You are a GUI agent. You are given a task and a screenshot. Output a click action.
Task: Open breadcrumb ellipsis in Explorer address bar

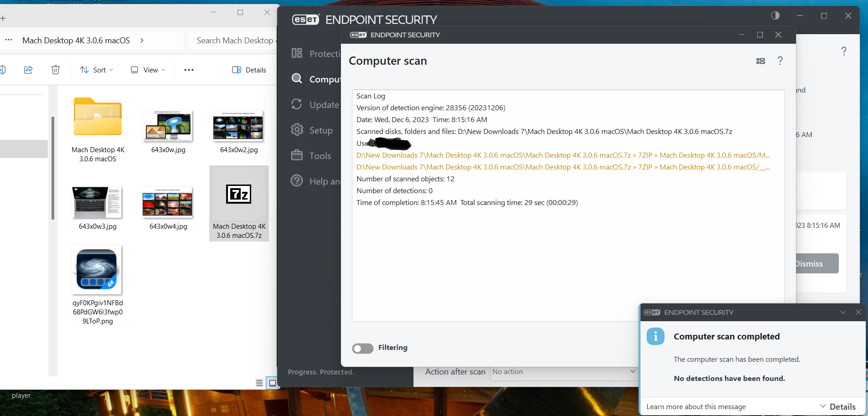point(9,40)
